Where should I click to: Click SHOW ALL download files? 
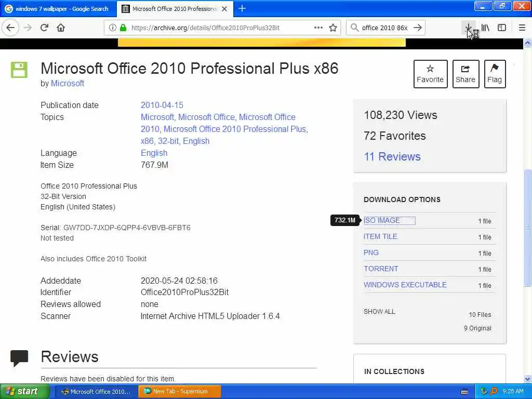(x=379, y=312)
